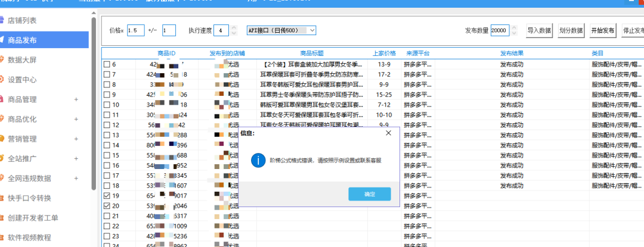Click the 停止发布 button
The image size is (644, 247).
pos(633,31)
